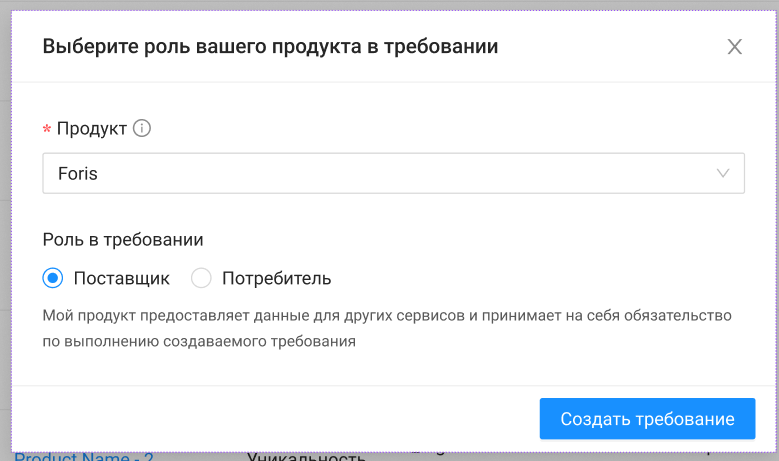Click the Потребитель label text
The height and width of the screenshot is (461, 779).
coord(276,278)
